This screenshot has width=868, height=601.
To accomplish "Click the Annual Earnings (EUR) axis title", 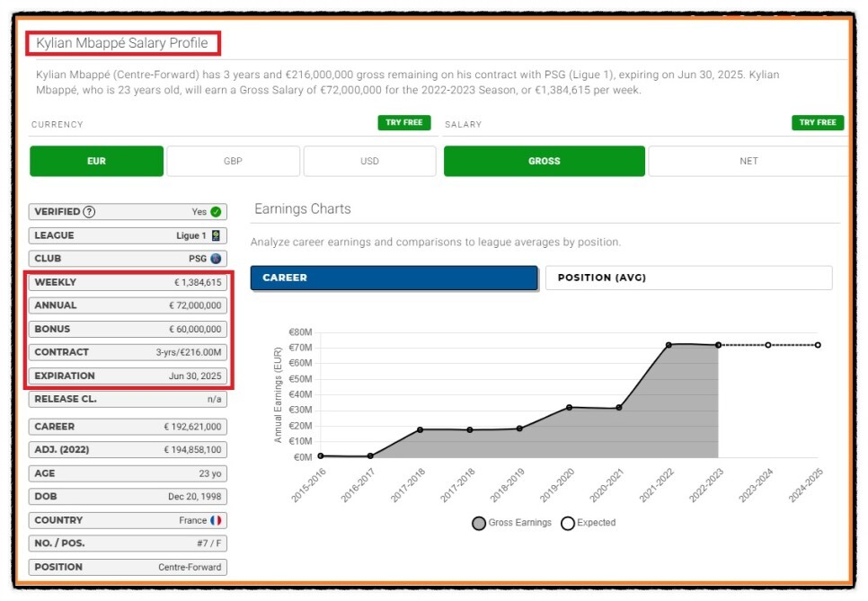I will [x=278, y=395].
